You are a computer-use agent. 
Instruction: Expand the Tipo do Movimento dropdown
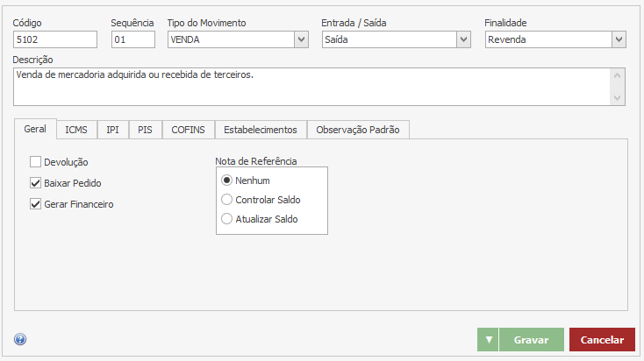301,39
